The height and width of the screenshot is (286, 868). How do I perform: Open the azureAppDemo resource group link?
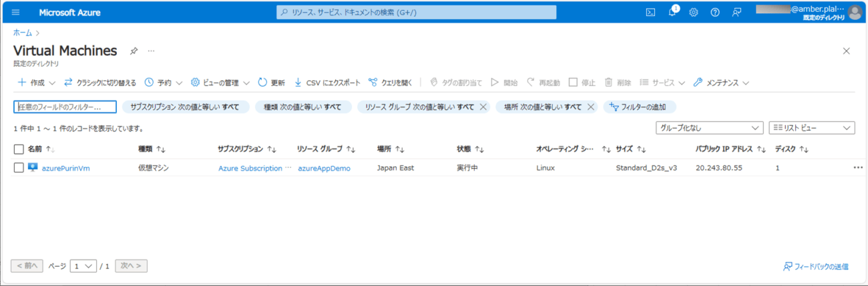324,168
